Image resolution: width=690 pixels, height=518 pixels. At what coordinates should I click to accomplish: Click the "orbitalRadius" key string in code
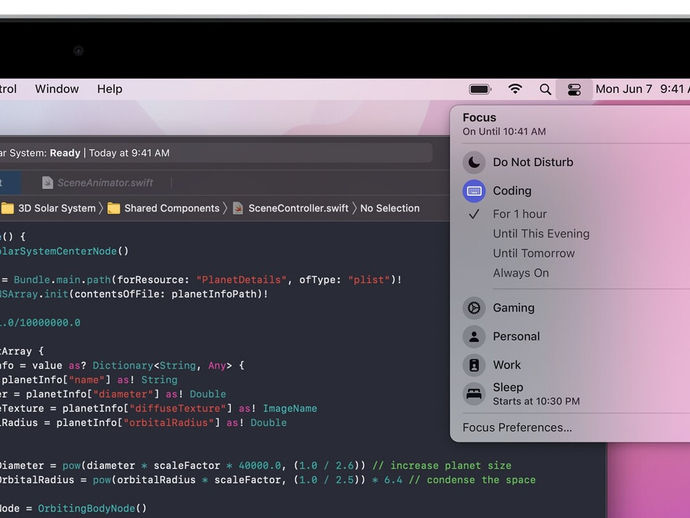tap(171, 423)
